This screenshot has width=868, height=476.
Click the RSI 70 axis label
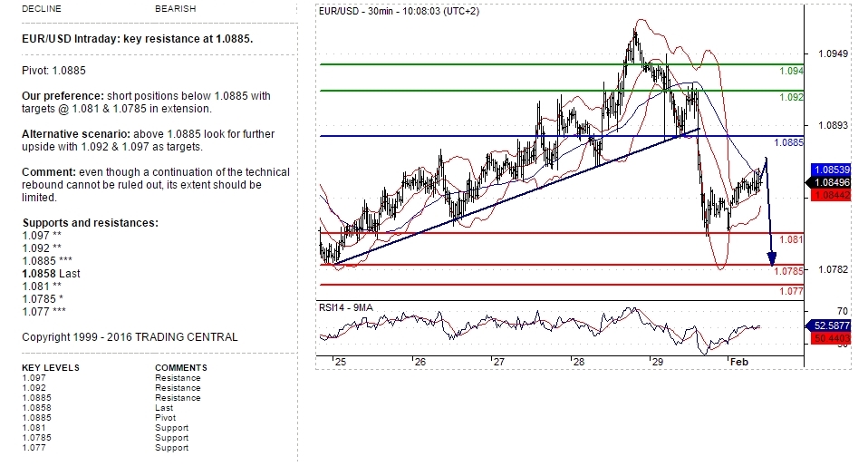pyautogui.click(x=842, y=311)
